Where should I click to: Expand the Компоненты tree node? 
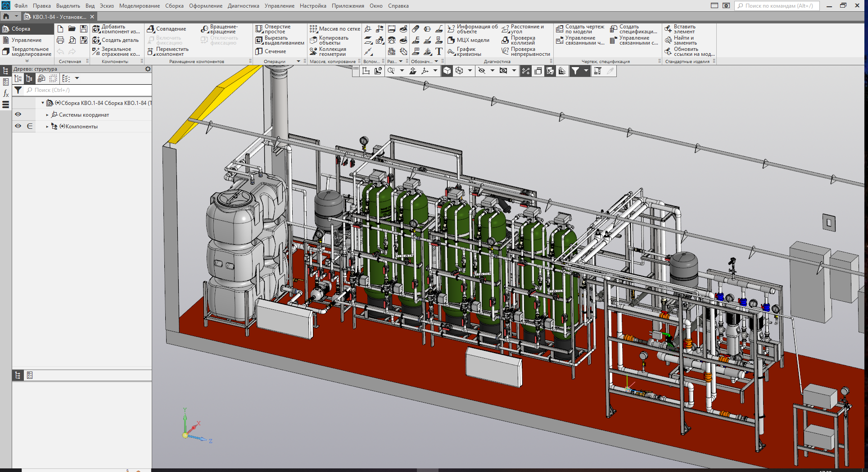coord(47,127)
